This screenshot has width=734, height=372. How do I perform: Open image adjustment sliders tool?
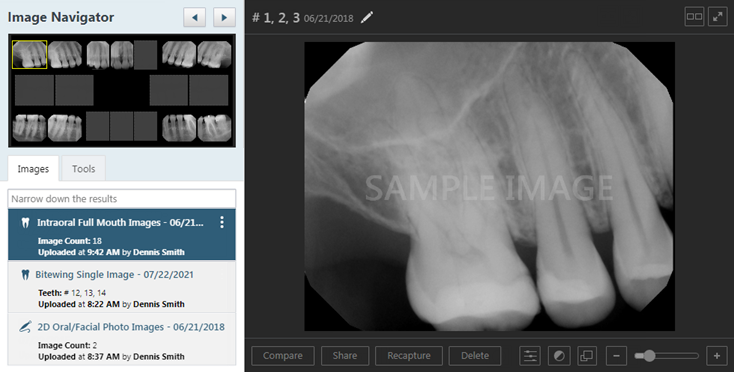530,356
